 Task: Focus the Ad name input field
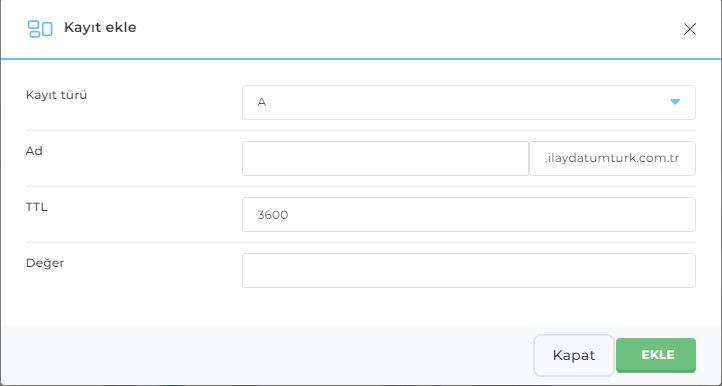[x=385, y=158]
